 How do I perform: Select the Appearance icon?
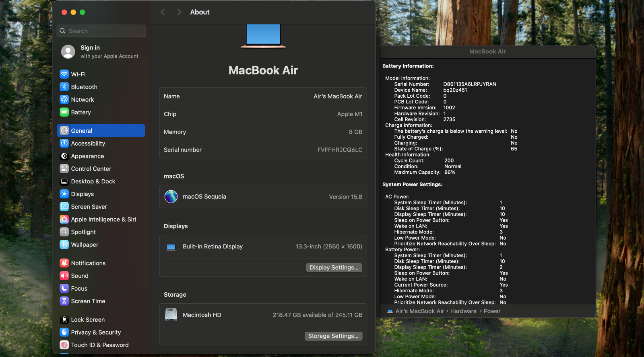64,156
